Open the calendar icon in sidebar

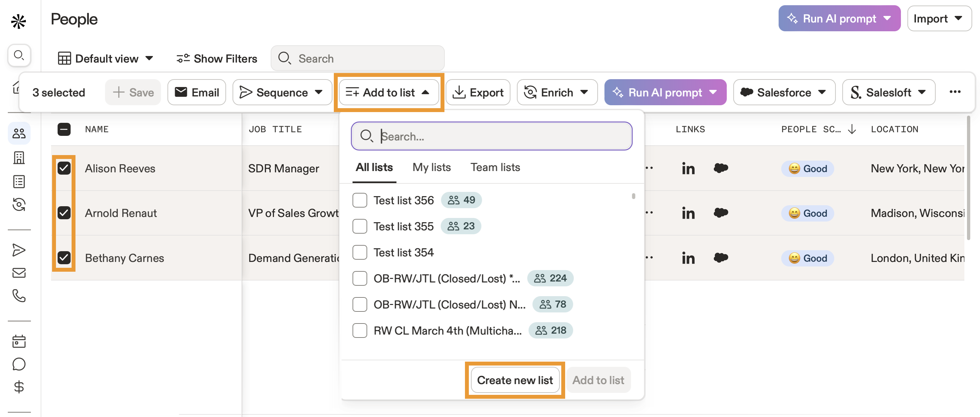tap(19, 341)
